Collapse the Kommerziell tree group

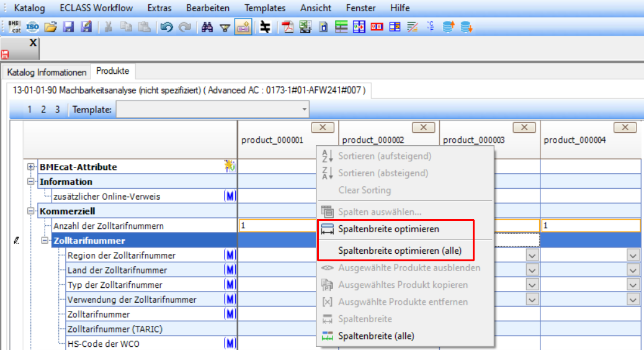click(x=31, y=212)
